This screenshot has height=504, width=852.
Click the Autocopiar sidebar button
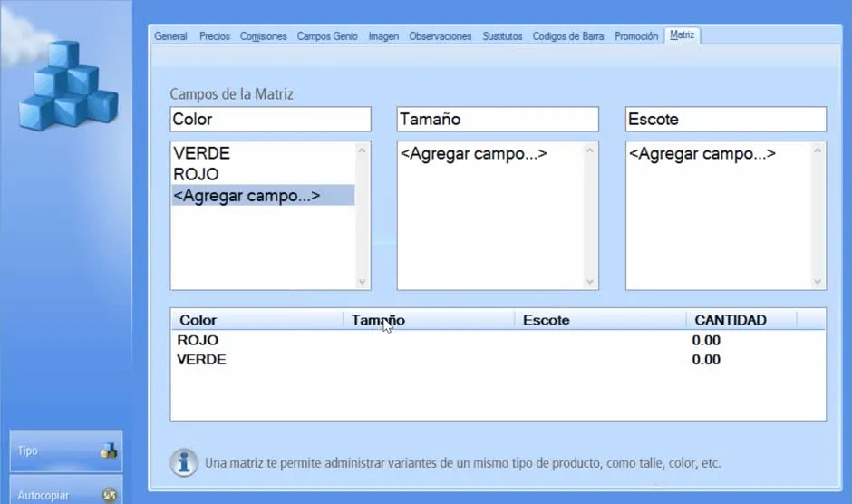point(66,489)
